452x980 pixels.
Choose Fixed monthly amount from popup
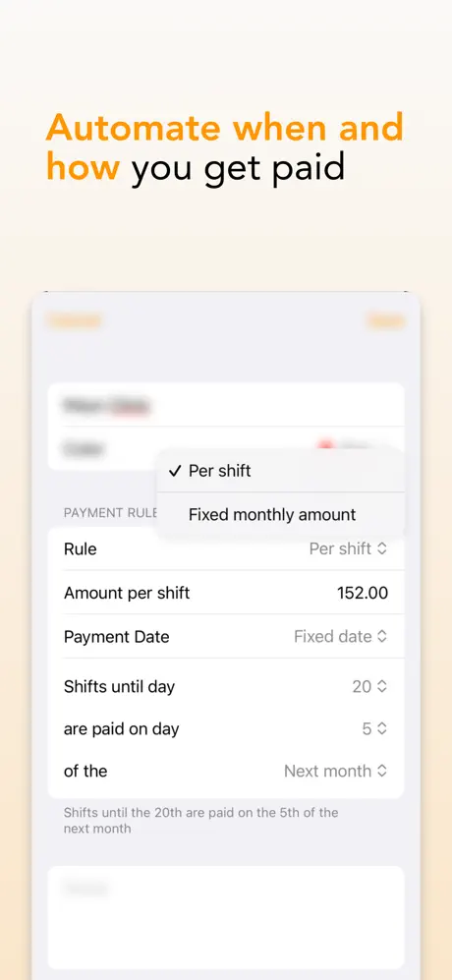coord(281,514)
